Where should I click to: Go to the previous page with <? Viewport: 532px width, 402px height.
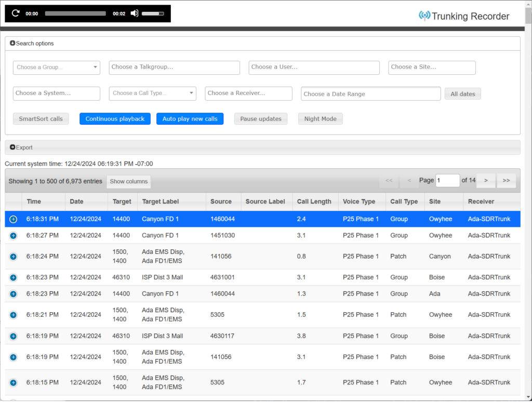(409, 180)
